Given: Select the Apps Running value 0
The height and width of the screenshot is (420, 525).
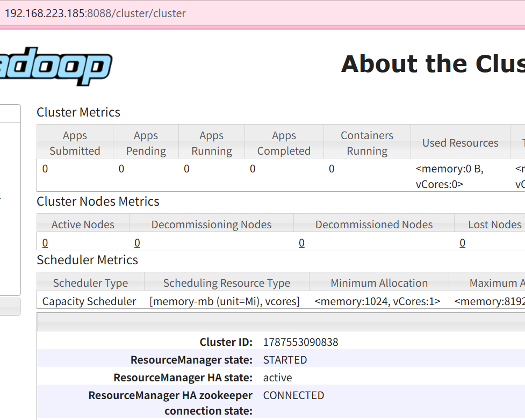Looking at the screenshot, I should pyautogui.click(x=186, y=169).
